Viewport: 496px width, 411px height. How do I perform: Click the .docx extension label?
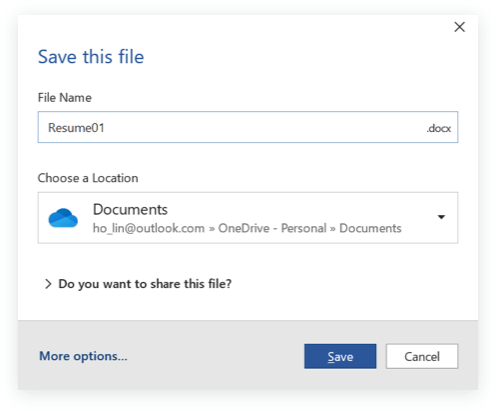tap(439, 128)
